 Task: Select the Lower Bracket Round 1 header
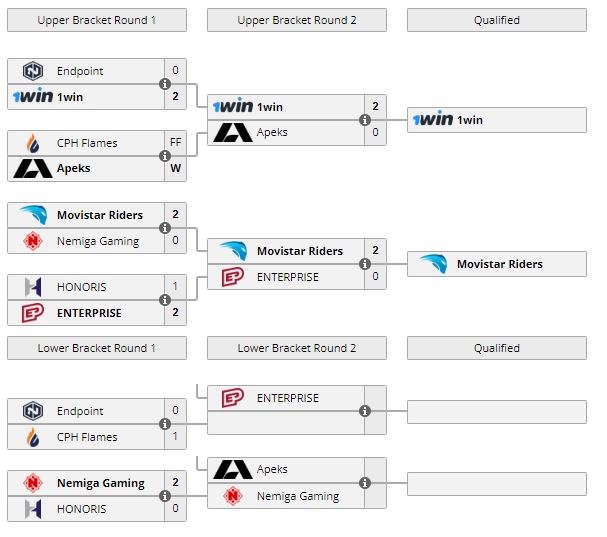pos(97,348)
